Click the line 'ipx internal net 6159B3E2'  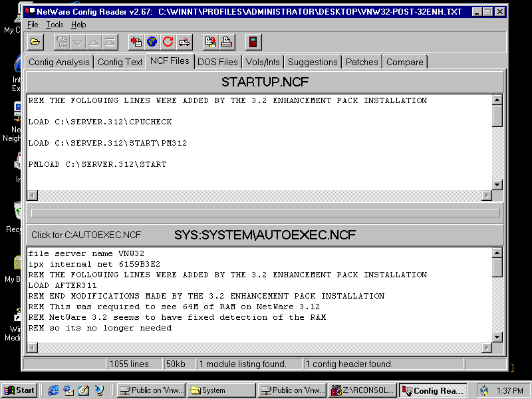coord(94,264)
